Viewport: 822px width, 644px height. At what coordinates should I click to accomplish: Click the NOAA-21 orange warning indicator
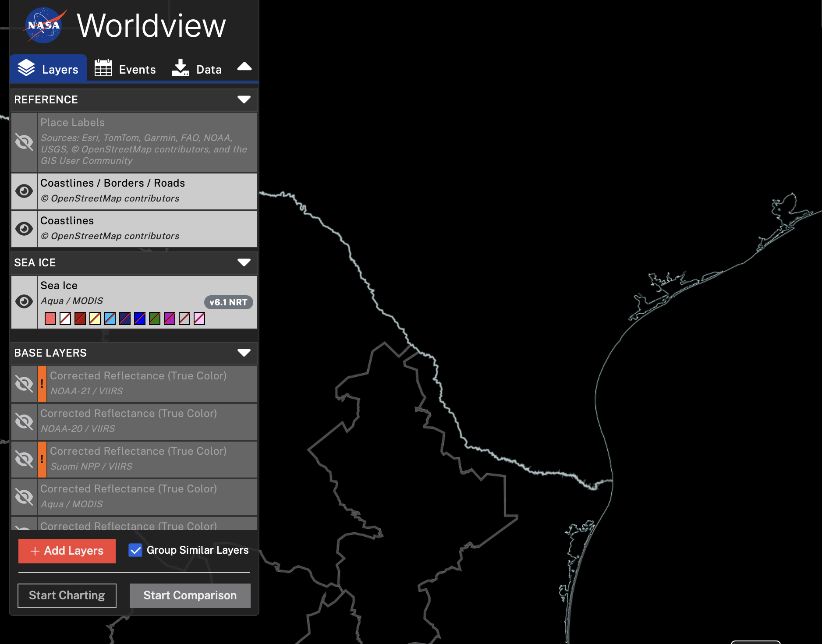(42, 384)
